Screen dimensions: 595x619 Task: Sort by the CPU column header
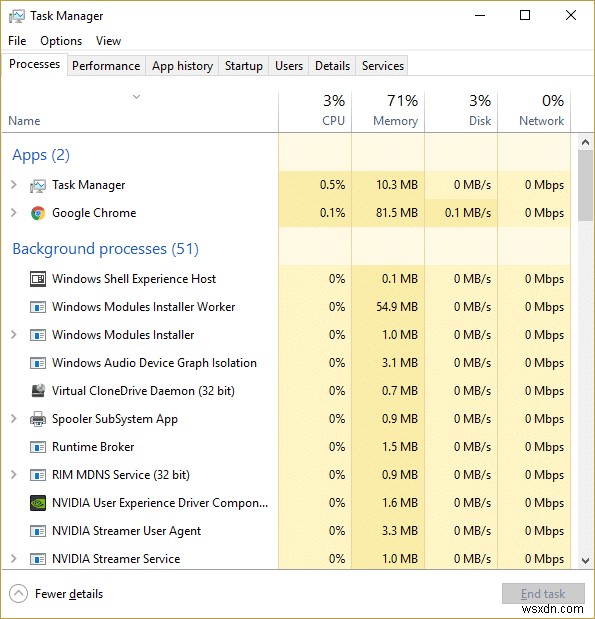point(315,111)
